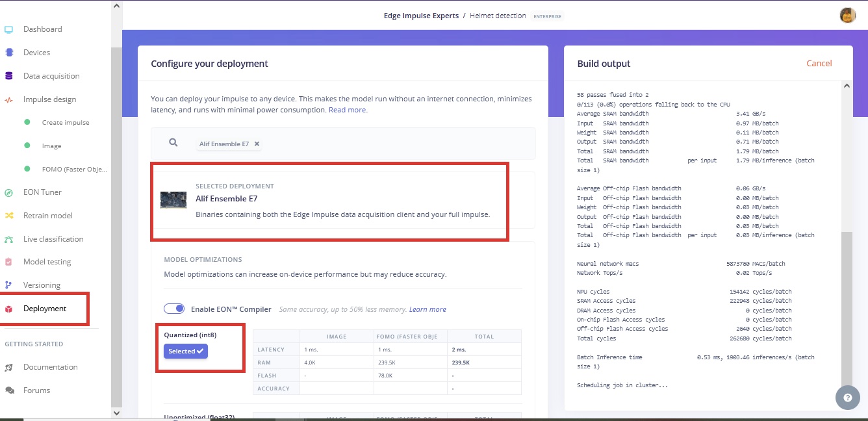868x421 pixels.
Task: Click the Data acquisition database icon
Action: pos(8,76)
